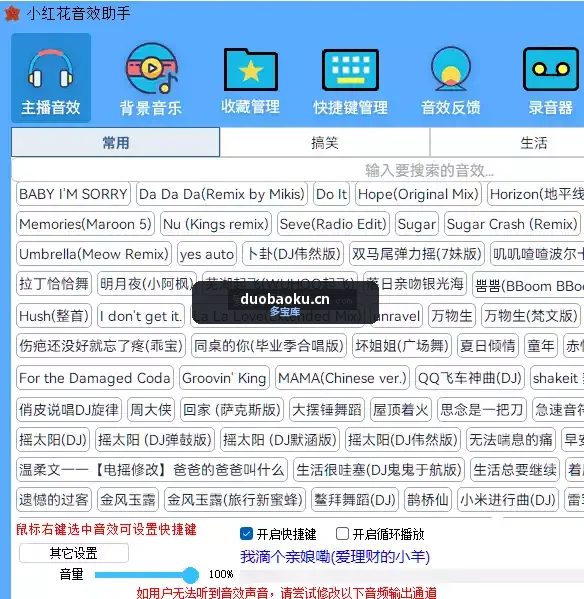The width and height of the screenshot is (584, 599).
Task: Play 拉丁恰恰舞 sound effect
Action: [54, 283]
